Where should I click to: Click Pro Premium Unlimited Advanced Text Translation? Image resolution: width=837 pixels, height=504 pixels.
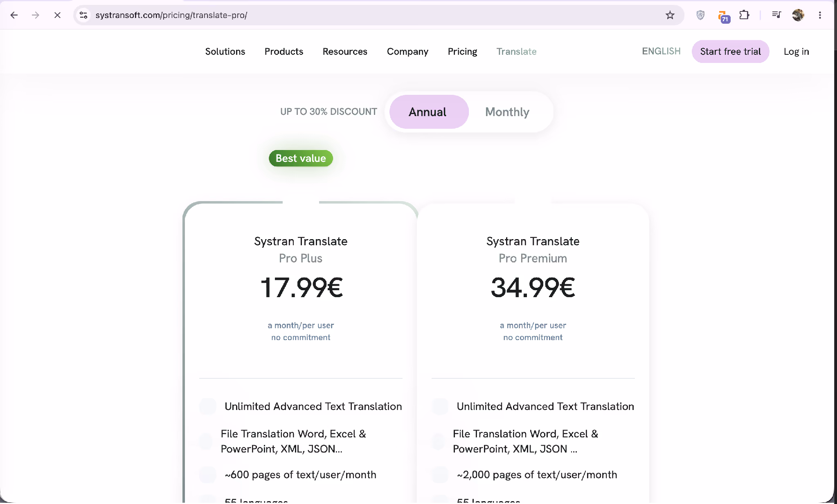pos(545,406)
